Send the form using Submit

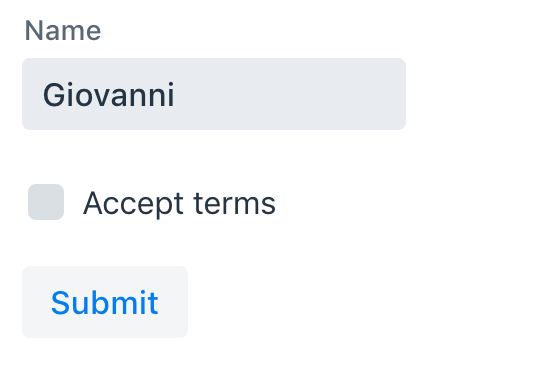click(105, 302)
